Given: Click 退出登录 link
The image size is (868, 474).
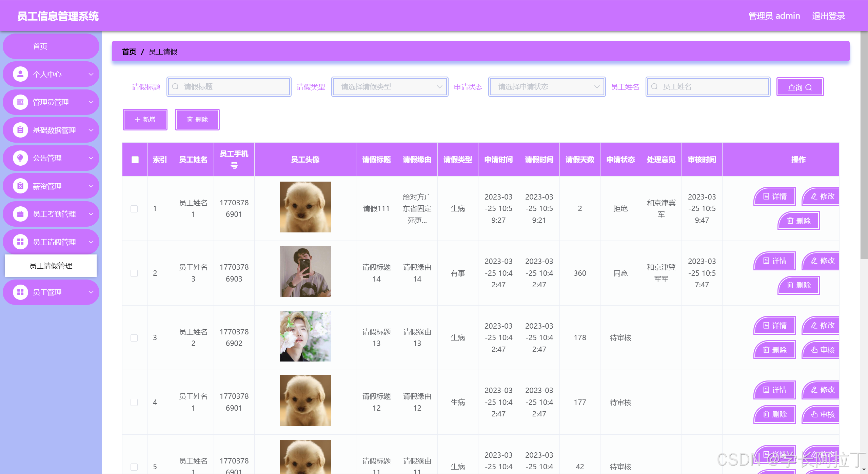Looking at the screenshot, I should (x=828, y=16).
